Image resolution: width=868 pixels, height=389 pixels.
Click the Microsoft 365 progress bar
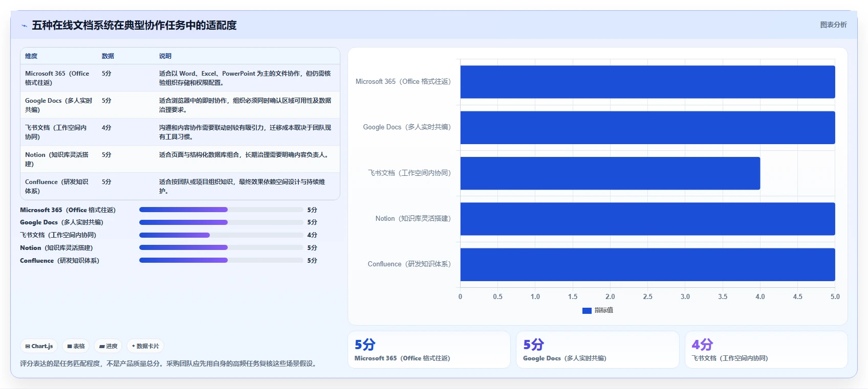[221, 210]
